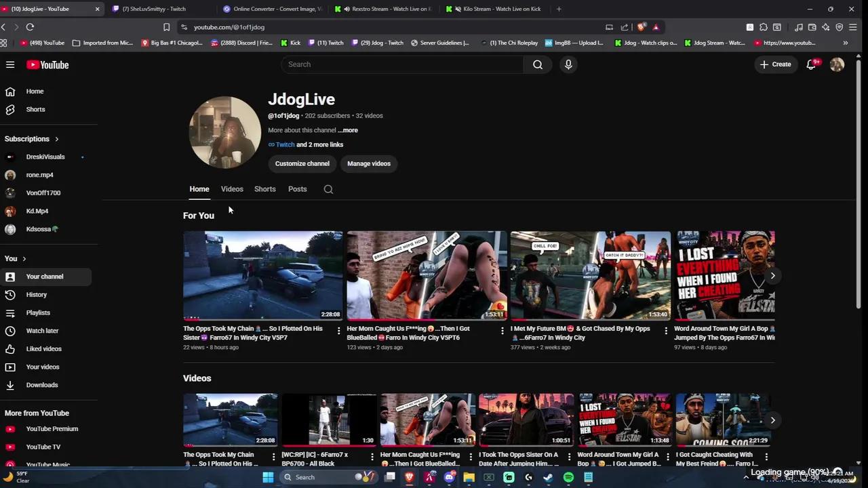Open Spotify from the taskbar
The width and height of the screenshot is (868, 488).
[x=568, y=477]
